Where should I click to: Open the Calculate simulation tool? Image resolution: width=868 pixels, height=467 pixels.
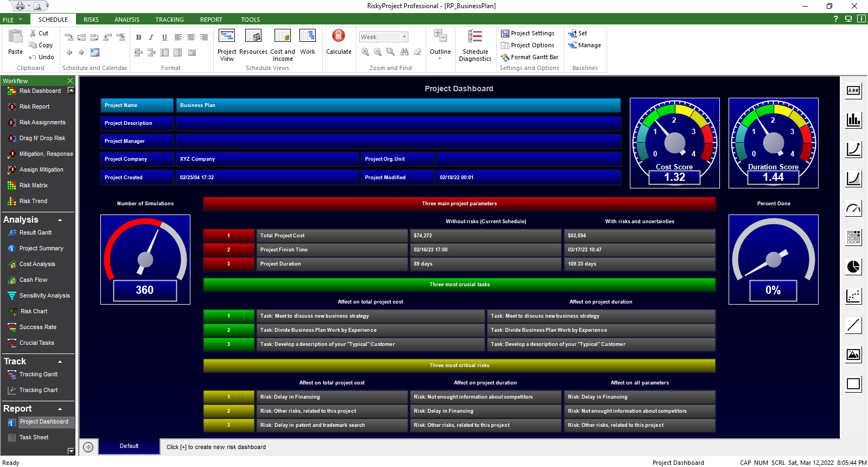tap(339, 42)
